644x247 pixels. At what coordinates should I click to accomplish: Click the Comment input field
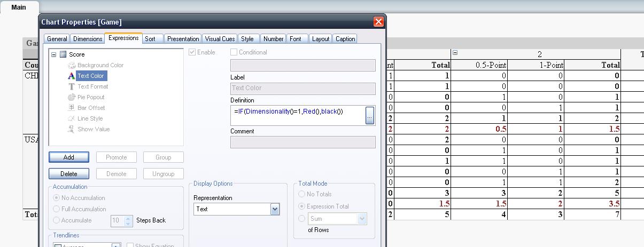(x=303, y=142)
